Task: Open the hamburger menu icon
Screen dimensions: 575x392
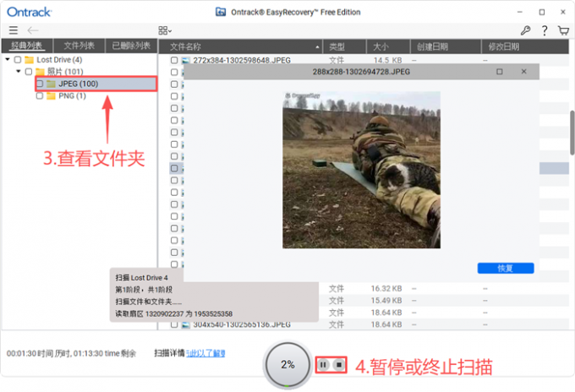Action: coord(14,30)
